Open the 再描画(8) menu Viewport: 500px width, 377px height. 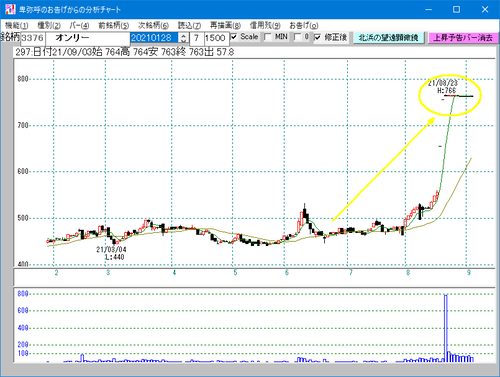tap(225, 25)
